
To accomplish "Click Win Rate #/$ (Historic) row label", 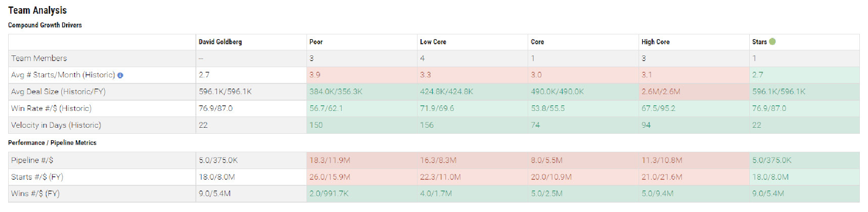I will tap(51, 108).
